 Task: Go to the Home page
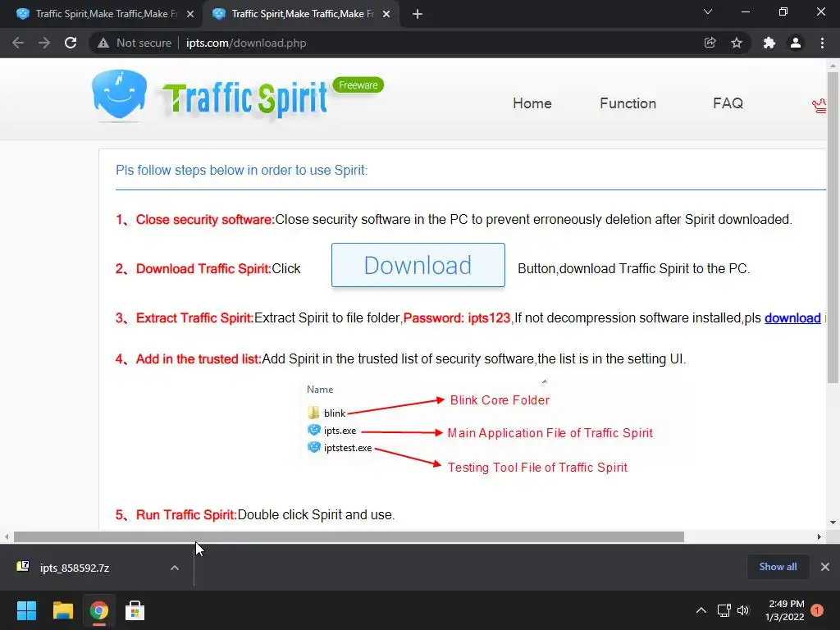(x=532, y=103)
